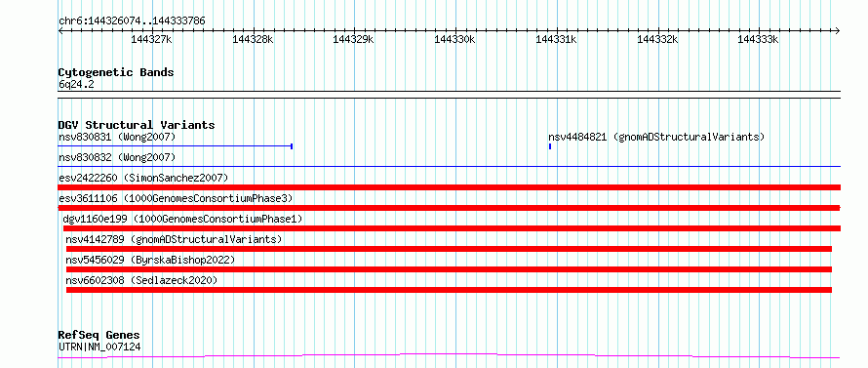Open variant nsv830832 (Wong2007) label
This screenshot has height=368, width=868.
click(117, 157)
